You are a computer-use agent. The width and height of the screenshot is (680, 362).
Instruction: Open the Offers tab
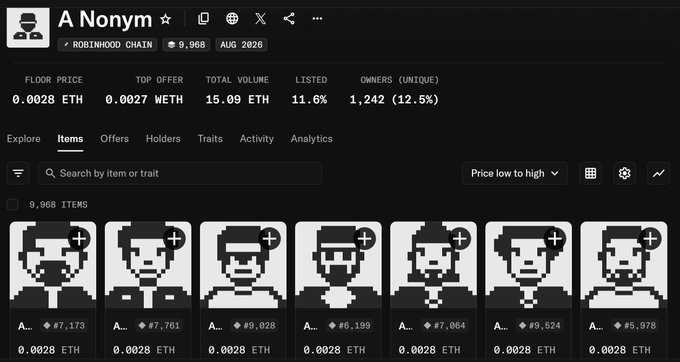(114, 139)
